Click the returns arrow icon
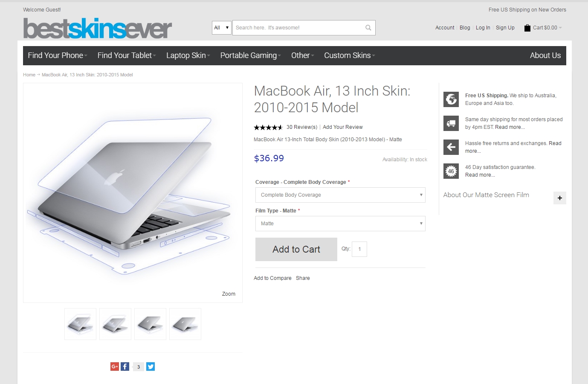588x384 pixels. click(451, 147)
